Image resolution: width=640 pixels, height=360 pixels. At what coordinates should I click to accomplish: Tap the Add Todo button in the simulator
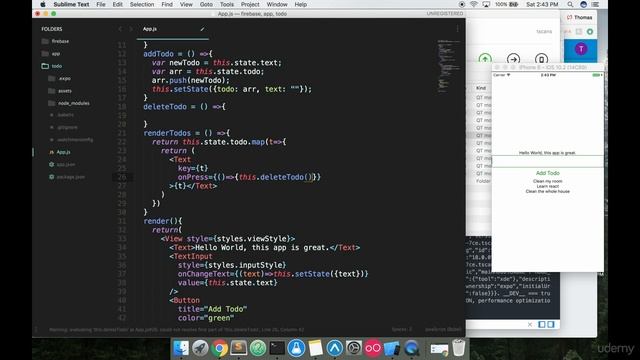tap(548, 173)
